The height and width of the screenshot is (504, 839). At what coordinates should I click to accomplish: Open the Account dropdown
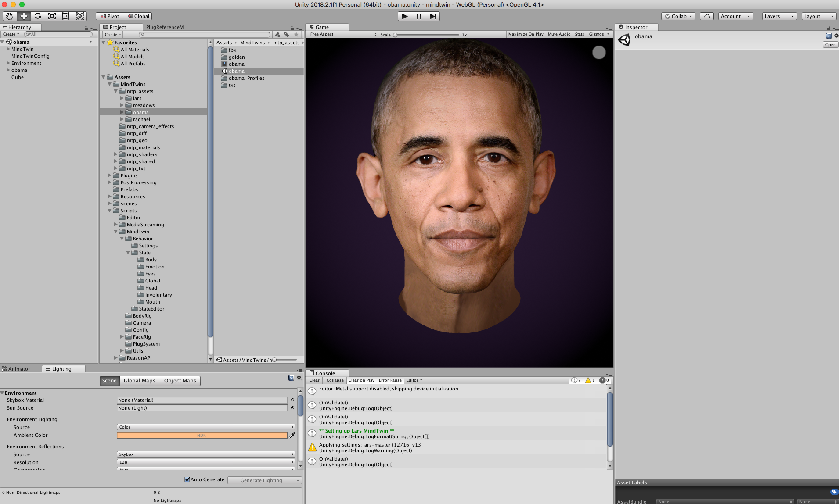pos(735,16)
